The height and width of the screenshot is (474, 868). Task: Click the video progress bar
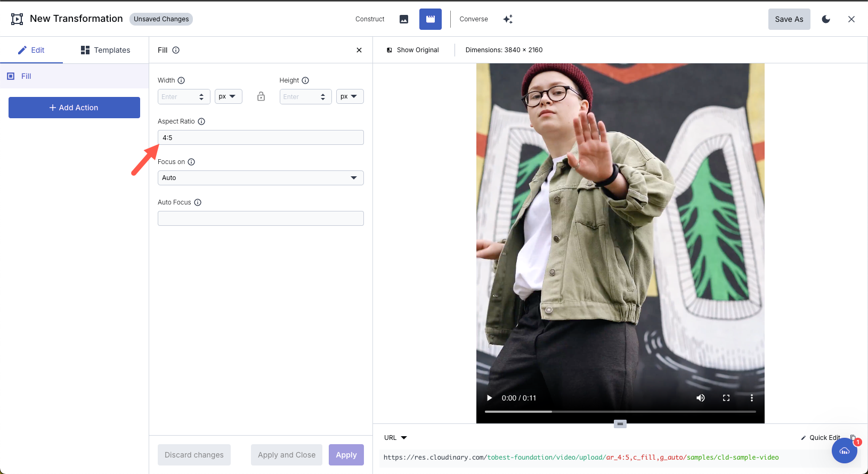(620, 412)
